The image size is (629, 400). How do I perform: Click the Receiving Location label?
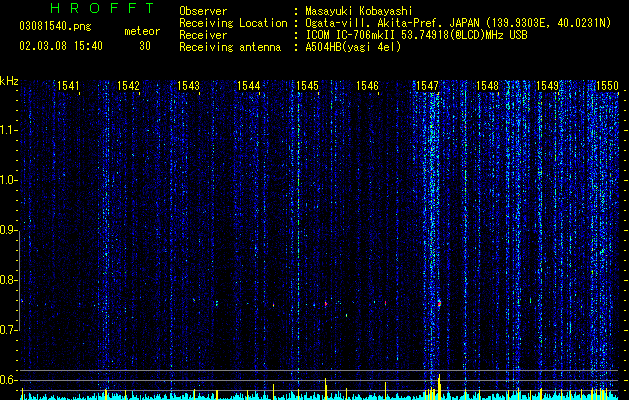[233, 23]
